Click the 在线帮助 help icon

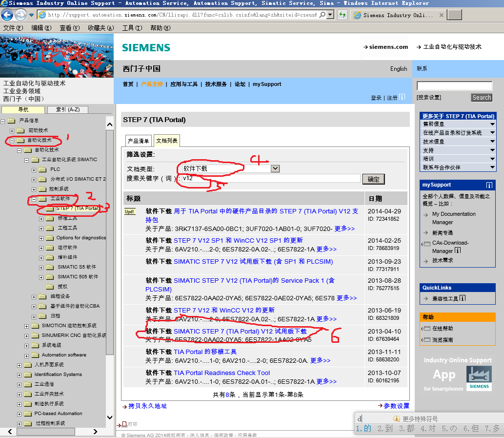[425, 328]
